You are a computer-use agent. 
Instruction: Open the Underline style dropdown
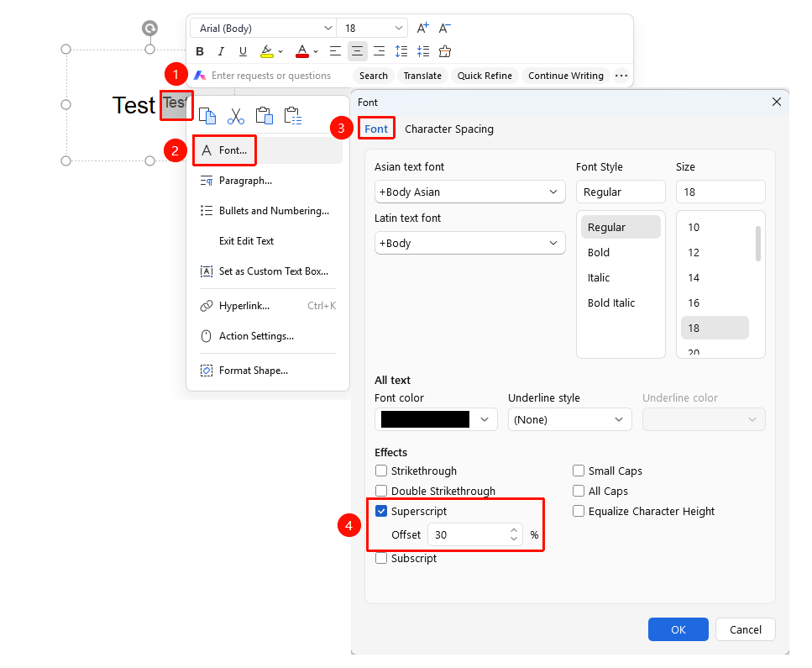tap(569, 419)
